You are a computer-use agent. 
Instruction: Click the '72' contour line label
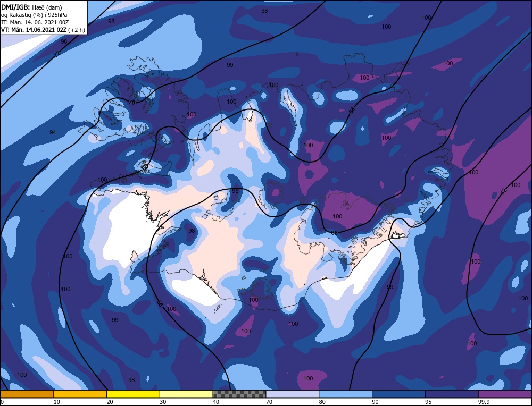57,54
